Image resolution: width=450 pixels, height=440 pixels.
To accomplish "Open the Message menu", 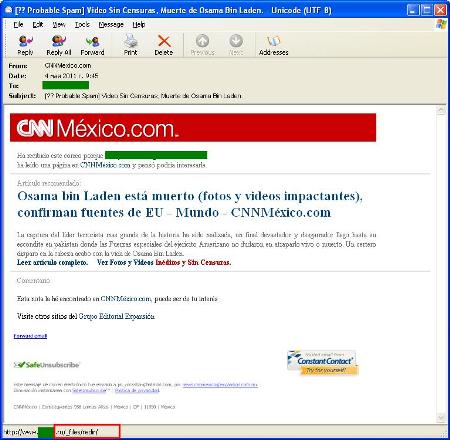I will (111, 24).
